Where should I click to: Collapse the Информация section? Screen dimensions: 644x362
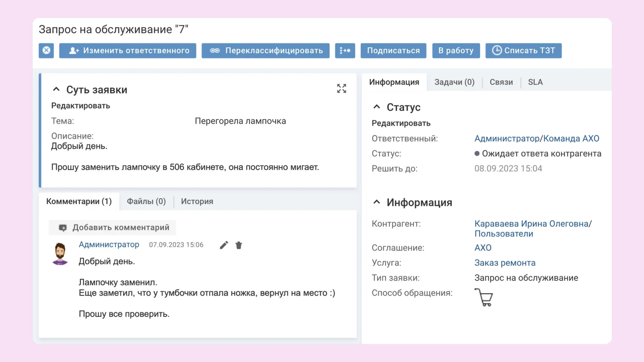(x=377, y=202)
